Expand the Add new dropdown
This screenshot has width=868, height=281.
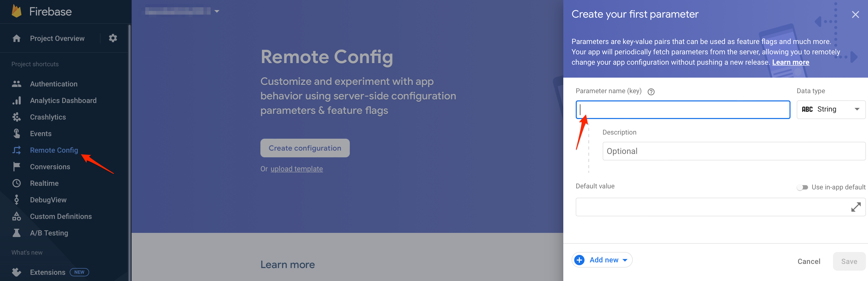click(625, 260)
